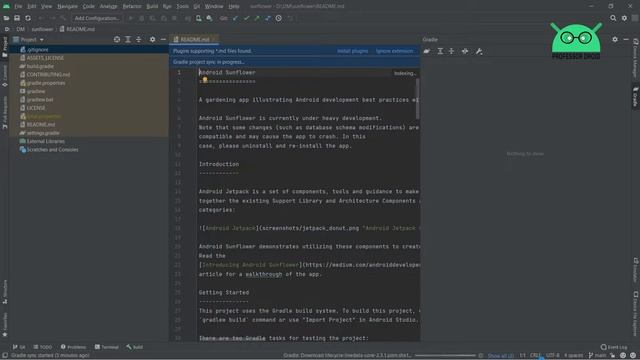The image size is (640, 360).
Task: Select the README.md editor tab
Action: (x=194, y=39)
